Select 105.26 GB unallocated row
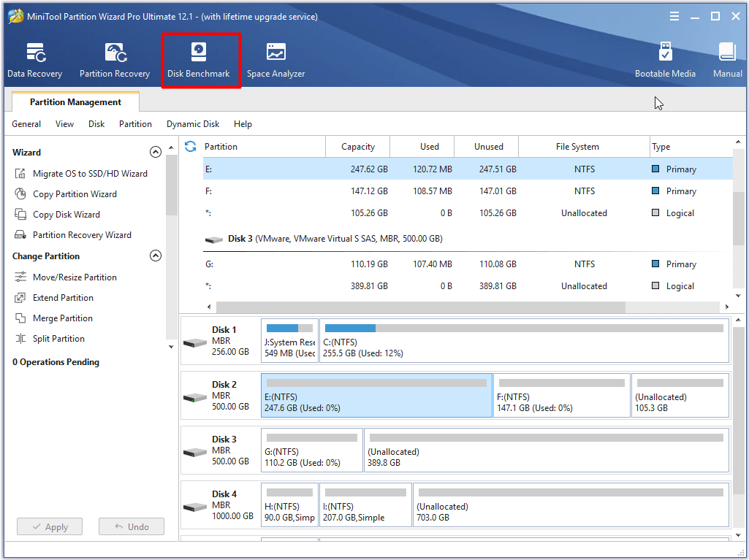The height and width of the screenshot is (560, 749). coord(468,213)
